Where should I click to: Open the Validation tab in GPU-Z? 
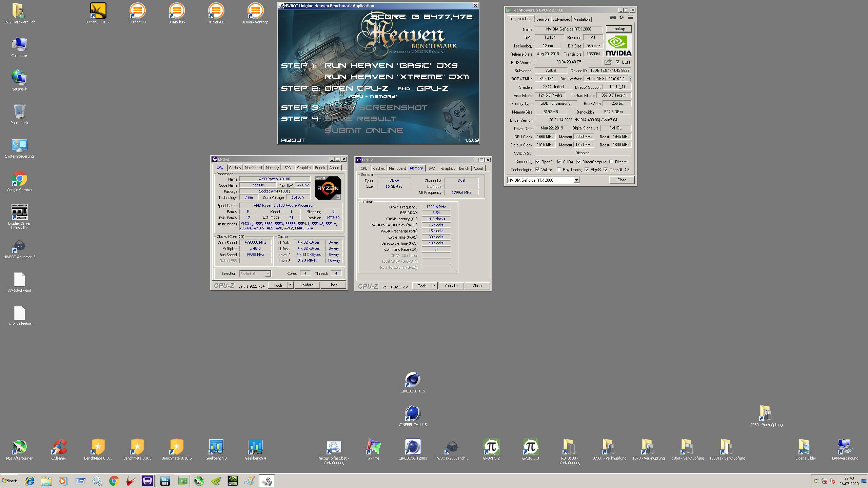(582, 19)
